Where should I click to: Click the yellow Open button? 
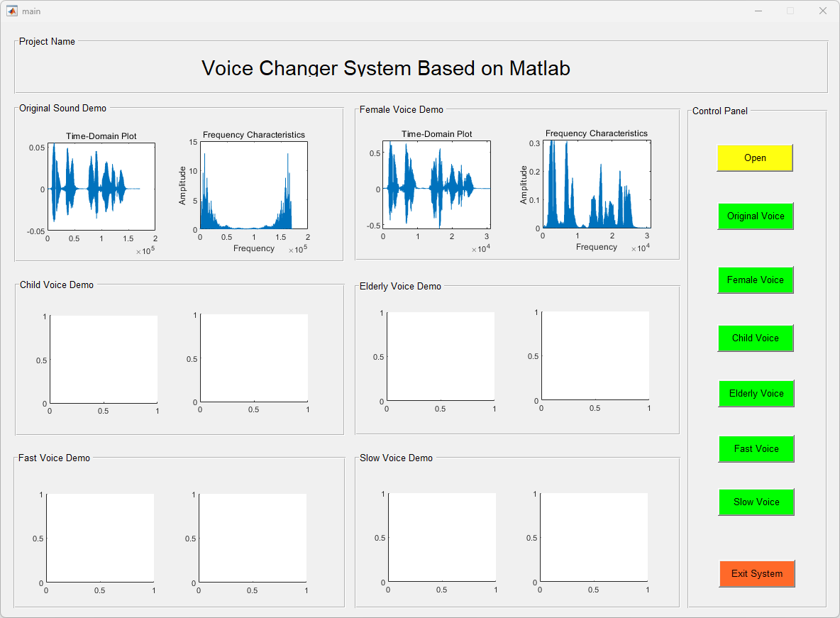tap(754, 158)
